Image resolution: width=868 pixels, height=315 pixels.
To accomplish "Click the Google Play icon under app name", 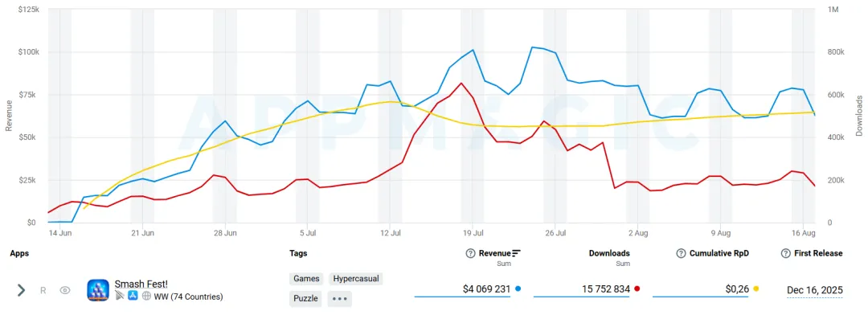I will click(x=120, y=297).
